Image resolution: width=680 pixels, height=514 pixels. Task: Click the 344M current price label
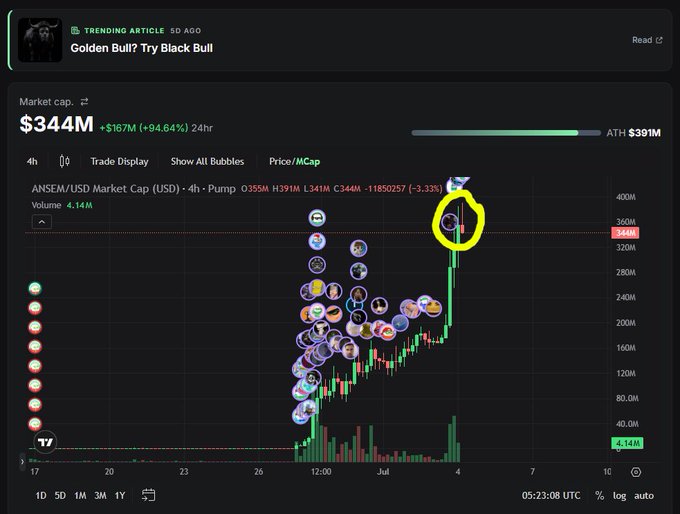[x=625, y=233]
